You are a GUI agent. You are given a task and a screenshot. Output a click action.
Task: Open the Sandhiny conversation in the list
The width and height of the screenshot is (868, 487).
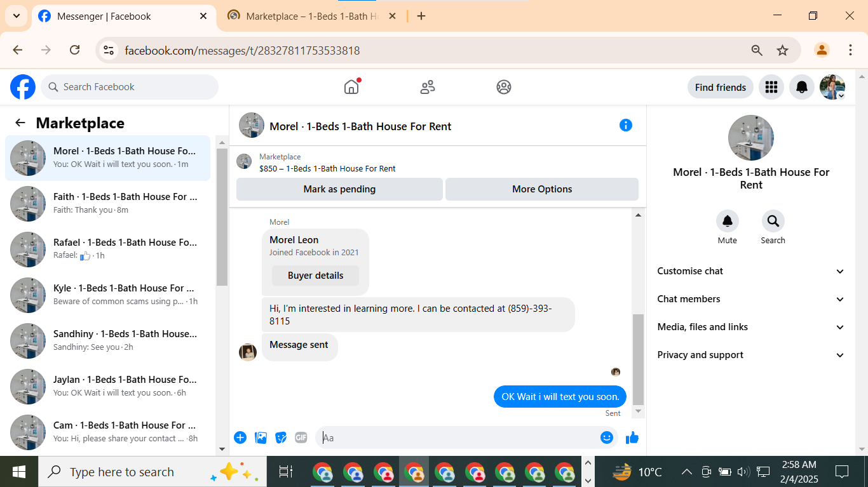(107, 341)
